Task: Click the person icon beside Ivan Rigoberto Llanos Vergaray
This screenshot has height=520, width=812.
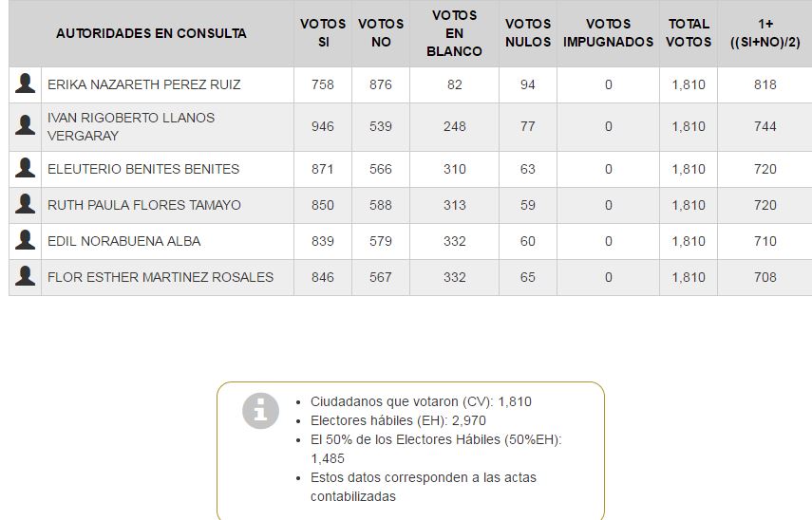Action: pyautogui.click(x=25, y=126)
